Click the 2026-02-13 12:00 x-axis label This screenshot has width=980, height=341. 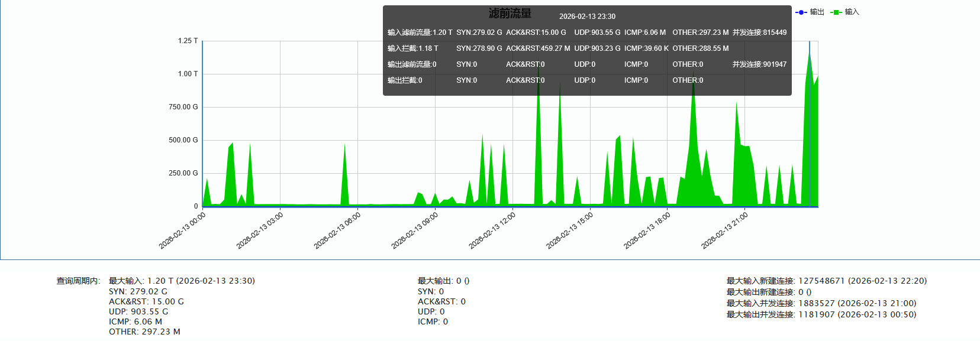point(493,230)
